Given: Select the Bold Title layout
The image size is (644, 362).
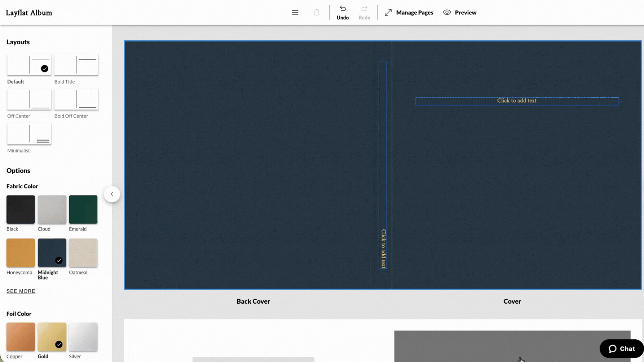Looking at the screenshot, I should pyautogui.click(x=76, y=65).
